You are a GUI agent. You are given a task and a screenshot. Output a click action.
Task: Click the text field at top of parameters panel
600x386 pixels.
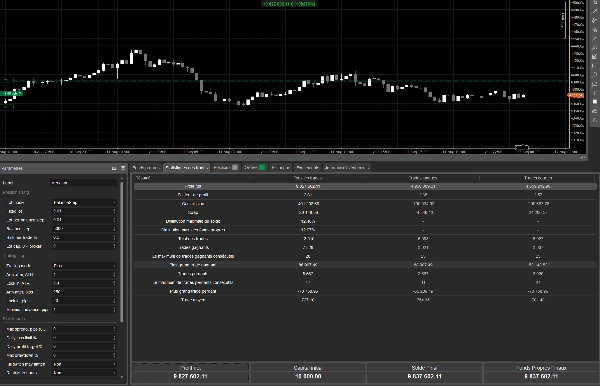84,183
